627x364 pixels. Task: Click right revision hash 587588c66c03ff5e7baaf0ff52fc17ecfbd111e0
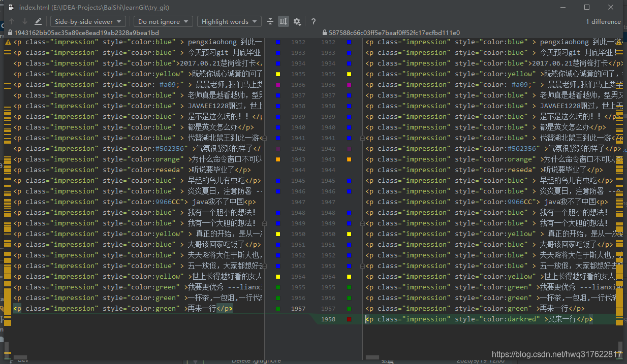tap(394, 33)
